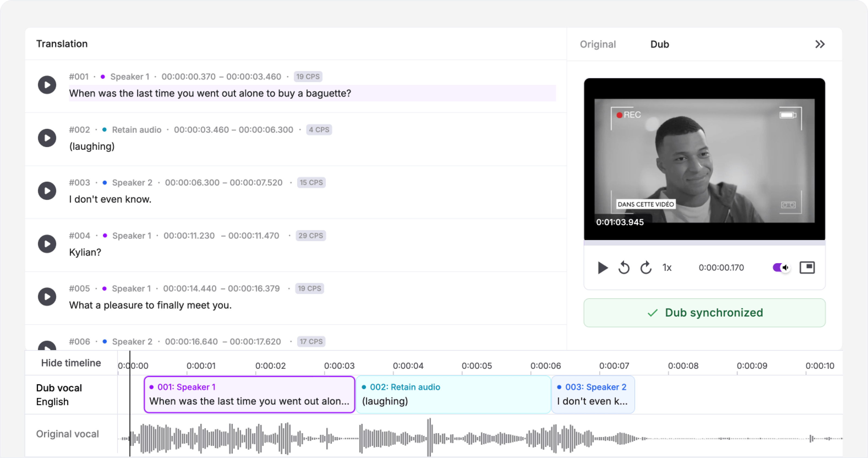
Task: Rewind the video with back arrow
Action: click(x=624, y=268)
